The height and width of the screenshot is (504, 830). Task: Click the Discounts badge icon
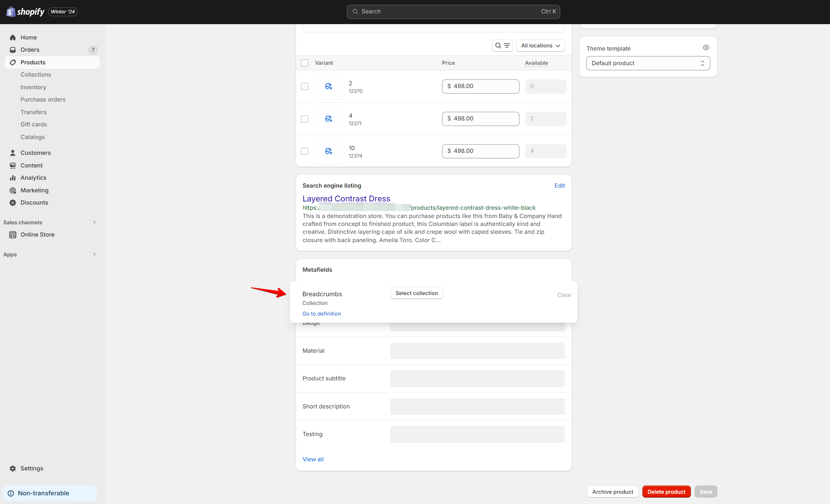[13, 203]
